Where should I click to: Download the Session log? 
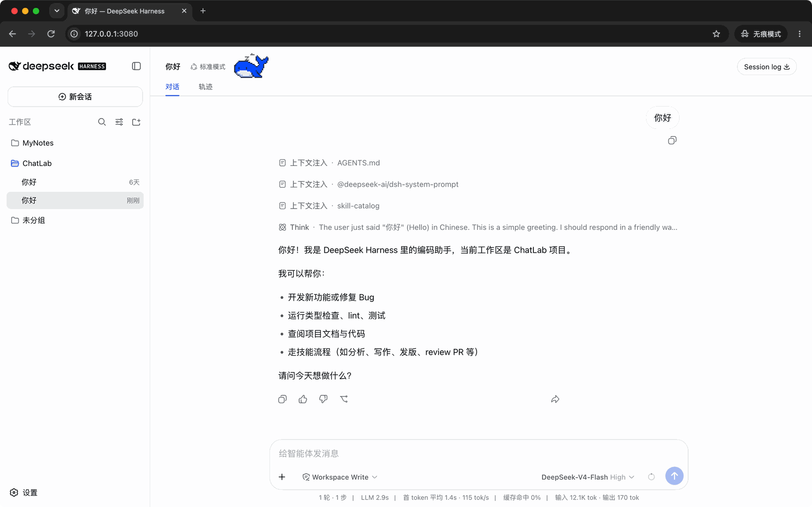pos(767,67)
